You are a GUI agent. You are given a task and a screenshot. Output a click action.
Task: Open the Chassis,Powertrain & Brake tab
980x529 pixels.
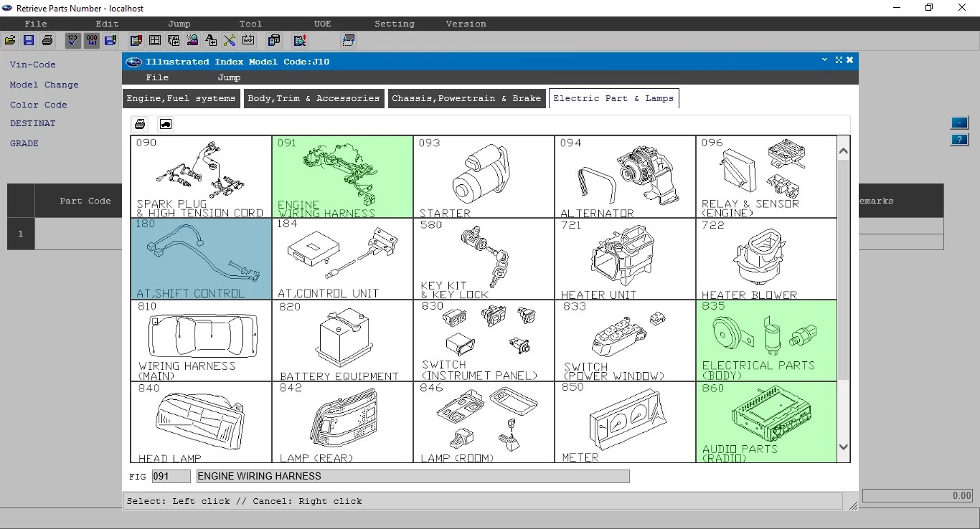(466, 98)
